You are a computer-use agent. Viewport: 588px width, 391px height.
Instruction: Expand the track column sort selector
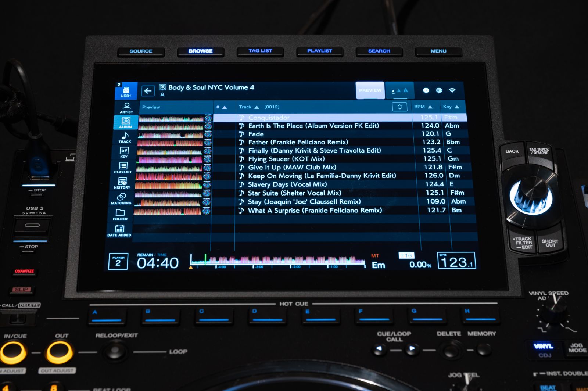click(399, 107)
